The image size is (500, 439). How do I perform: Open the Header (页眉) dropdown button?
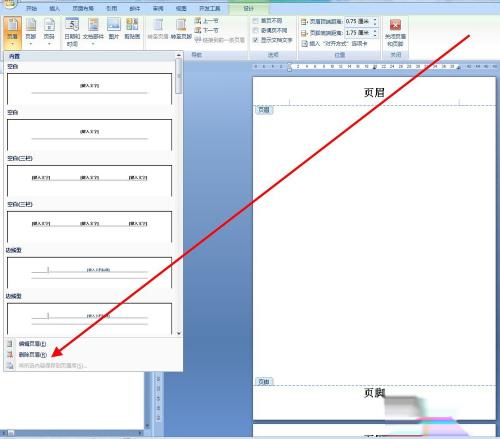[x=13, y=32]
